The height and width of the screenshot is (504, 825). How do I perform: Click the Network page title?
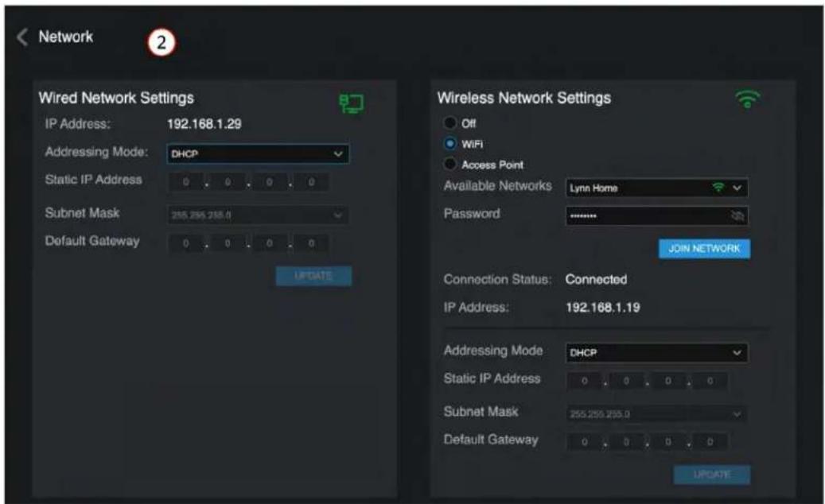coord(66,37)
